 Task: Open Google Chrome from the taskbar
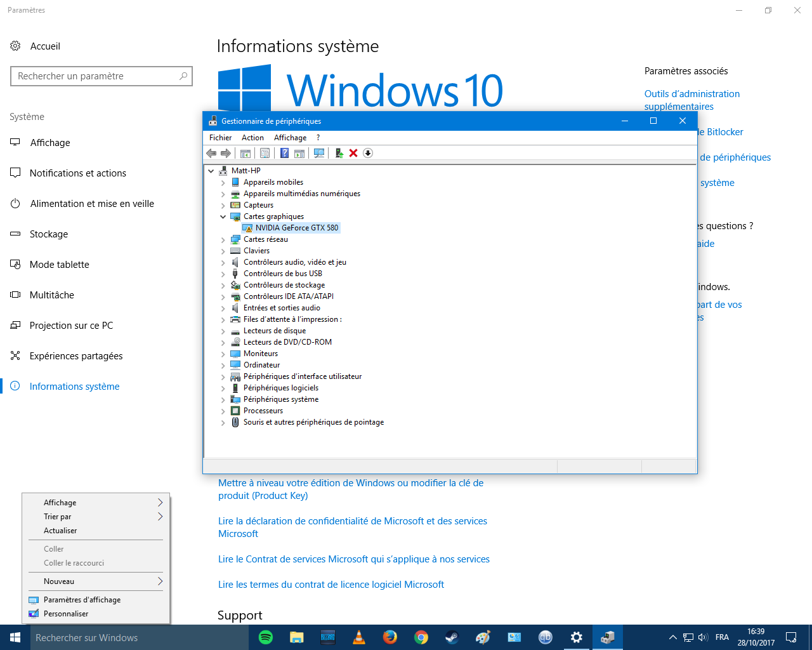coord(421,637)
